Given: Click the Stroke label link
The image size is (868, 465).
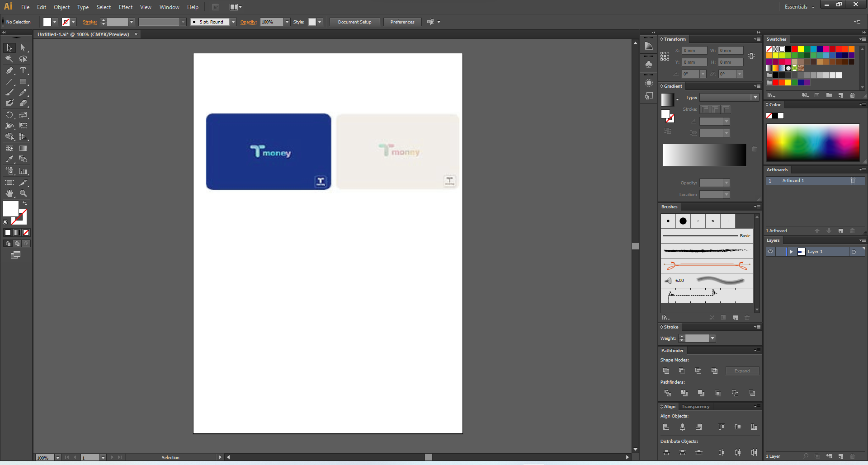Looking at the screenshot, I should tap(90, 22).
